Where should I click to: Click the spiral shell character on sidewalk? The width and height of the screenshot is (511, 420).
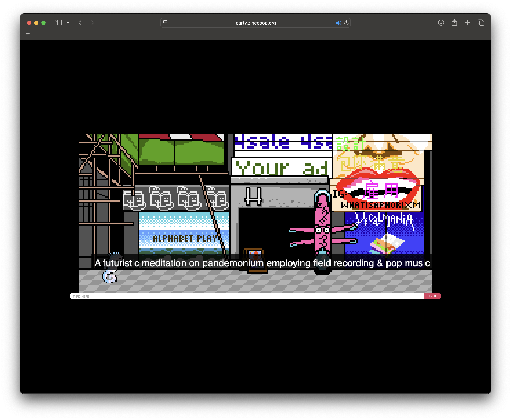click(110, 277)
